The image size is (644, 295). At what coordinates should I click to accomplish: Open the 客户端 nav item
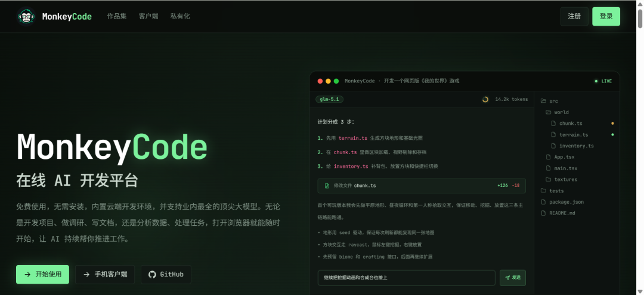coord(148,17)
